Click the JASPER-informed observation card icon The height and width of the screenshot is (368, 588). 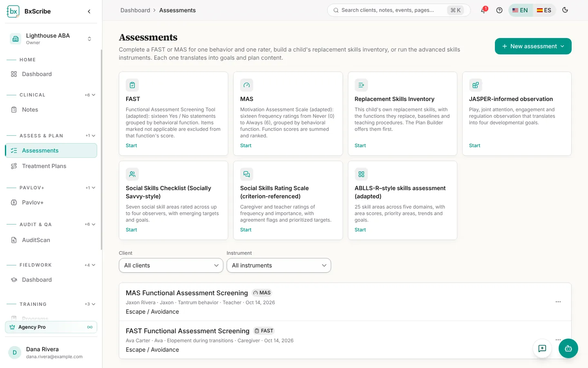coord(476,85)
